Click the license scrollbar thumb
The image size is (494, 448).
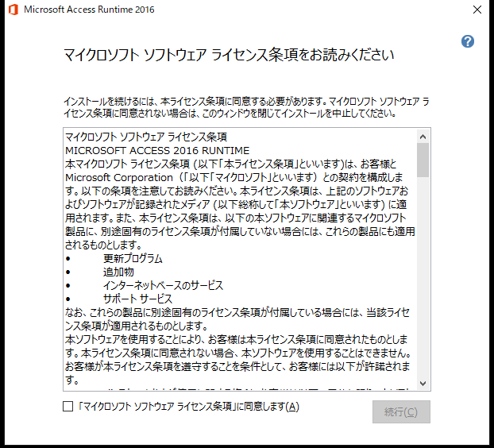coord(423,160)
